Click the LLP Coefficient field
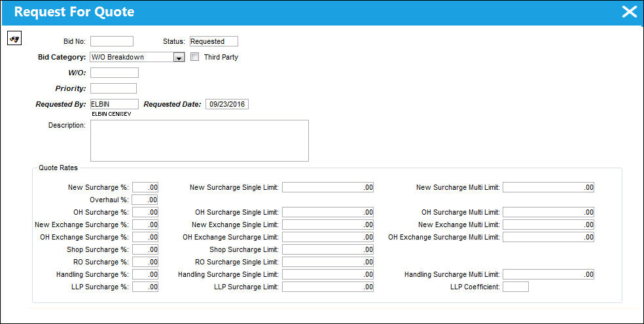Viewport: 644px width, 324px height. coord(516,287)
